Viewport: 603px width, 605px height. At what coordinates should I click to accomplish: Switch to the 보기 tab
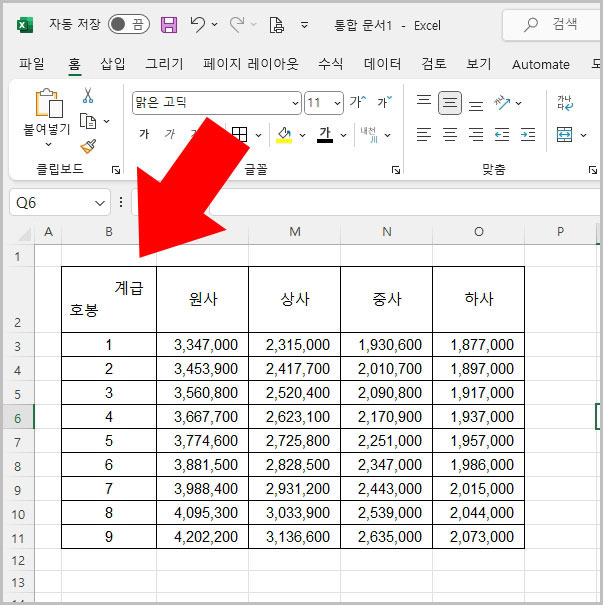tap(479, 64)
